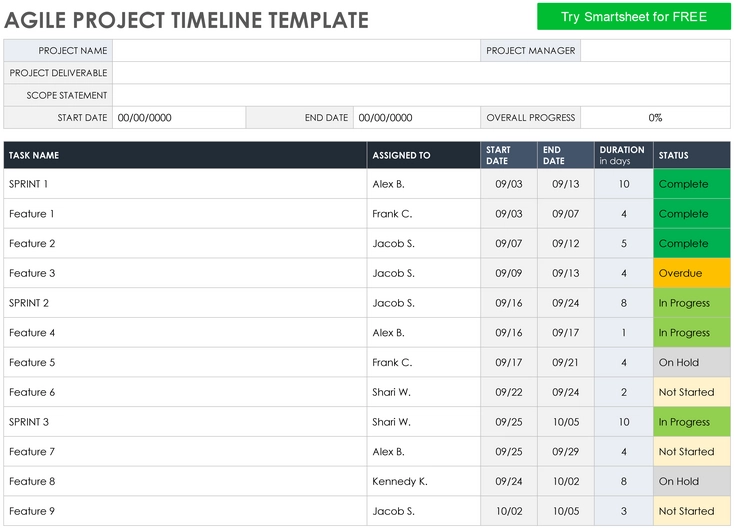Select the Not Started status of Feature 7

tap(692, 452)
